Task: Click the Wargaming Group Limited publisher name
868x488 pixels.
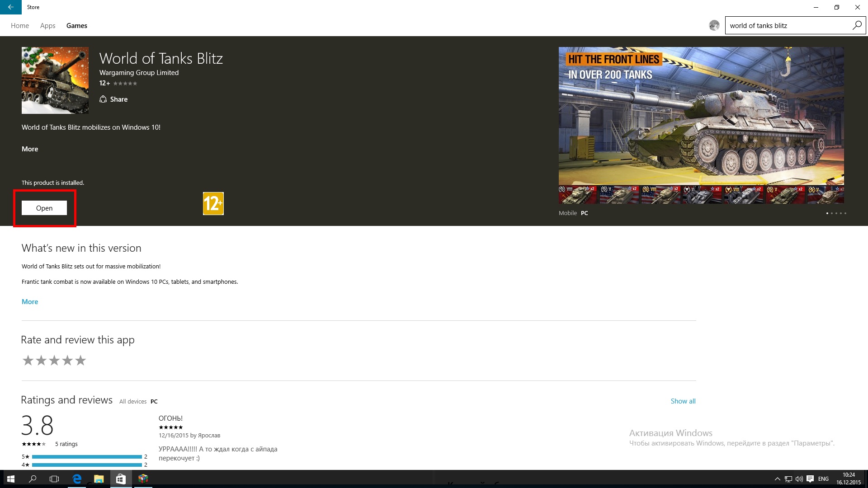Action: point(139,73)
